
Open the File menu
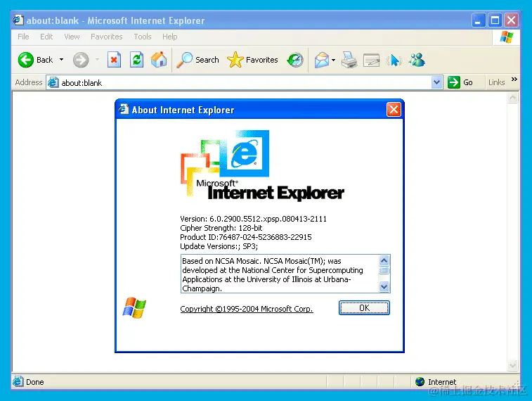click(23, 37)
